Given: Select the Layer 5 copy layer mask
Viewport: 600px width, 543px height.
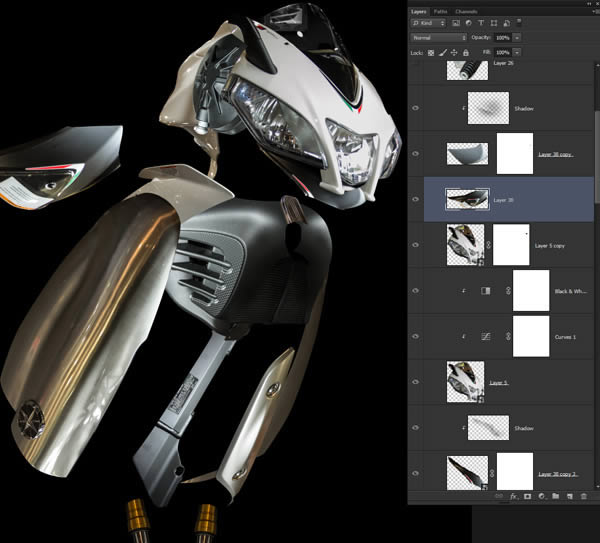Looking at the screenshot, I should [x=511, y=245].
